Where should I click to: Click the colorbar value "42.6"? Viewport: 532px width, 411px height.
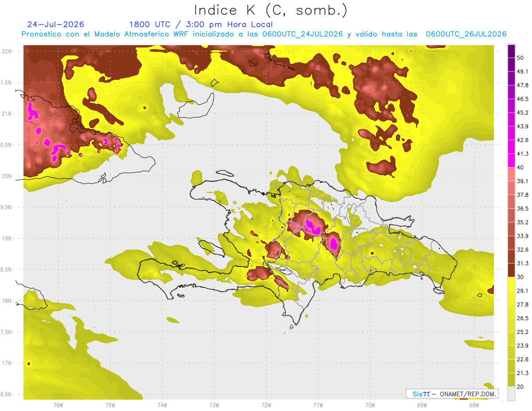tap(523, 140)
